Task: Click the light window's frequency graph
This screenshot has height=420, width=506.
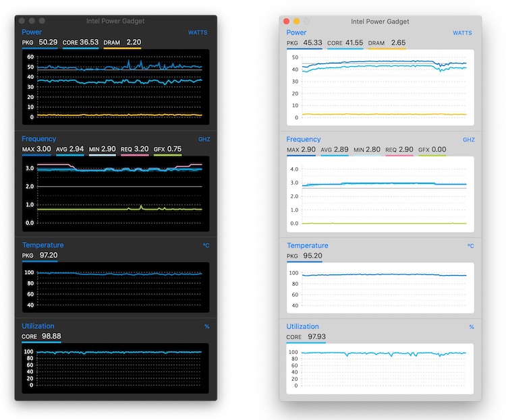Action: pos(380,194)
